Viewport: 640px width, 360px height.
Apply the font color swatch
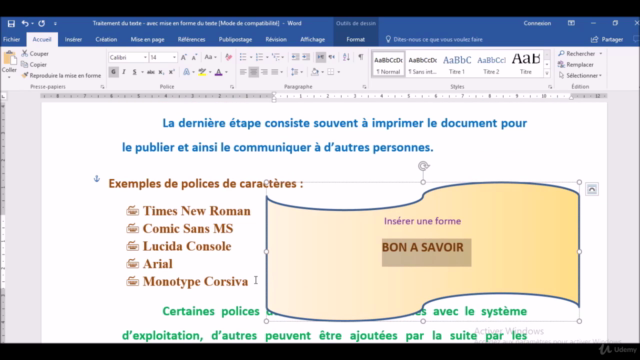pyautogui.click(x=219, y=72)
